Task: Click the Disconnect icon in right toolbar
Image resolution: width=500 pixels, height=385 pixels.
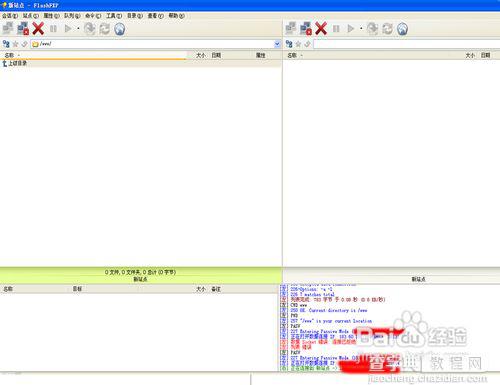Action: (306, 29)
